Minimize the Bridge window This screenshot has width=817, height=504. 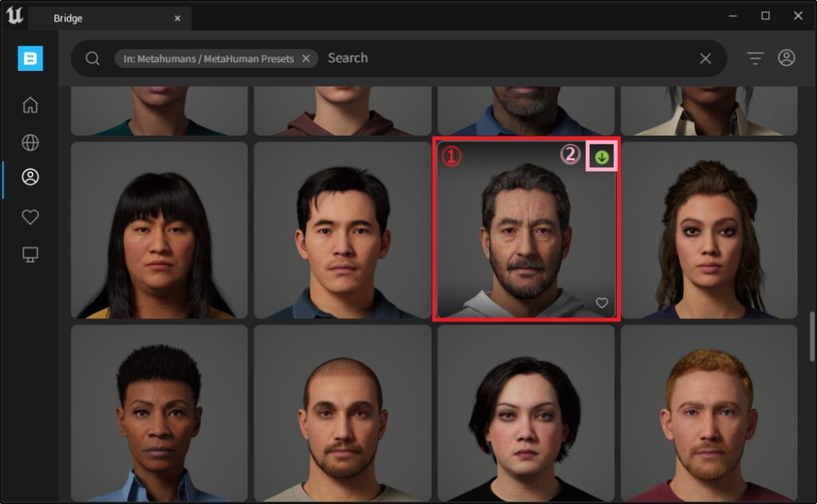pyautogui.click(x=732, y=16)
